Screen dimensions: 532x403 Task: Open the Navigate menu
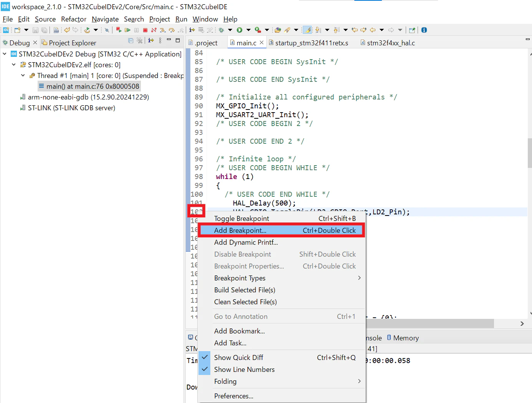pos(105,19)
